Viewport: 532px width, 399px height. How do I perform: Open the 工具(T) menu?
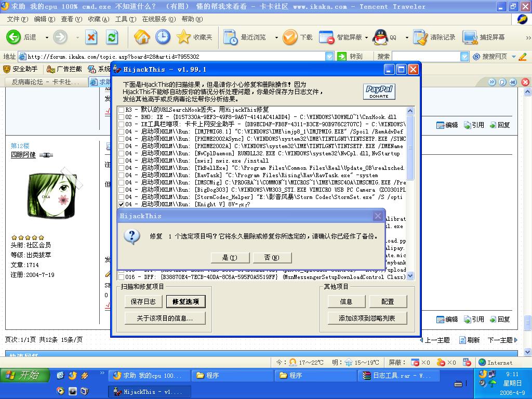[126, 19]
